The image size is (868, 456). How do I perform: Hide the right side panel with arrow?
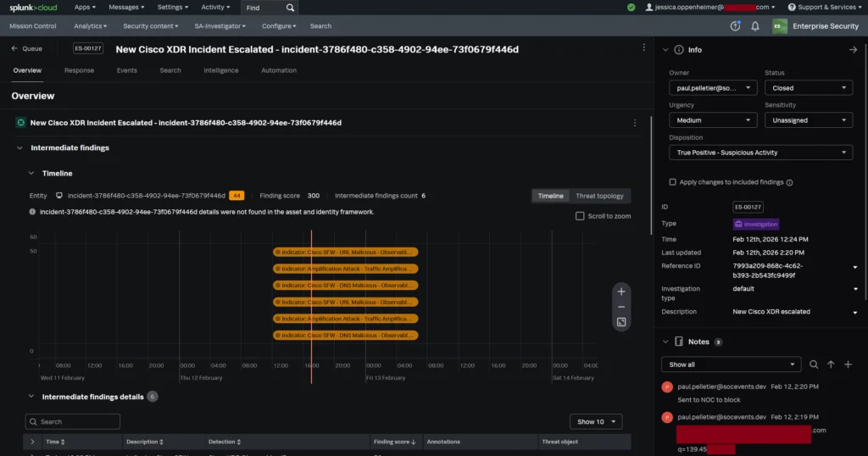(853, 50)
